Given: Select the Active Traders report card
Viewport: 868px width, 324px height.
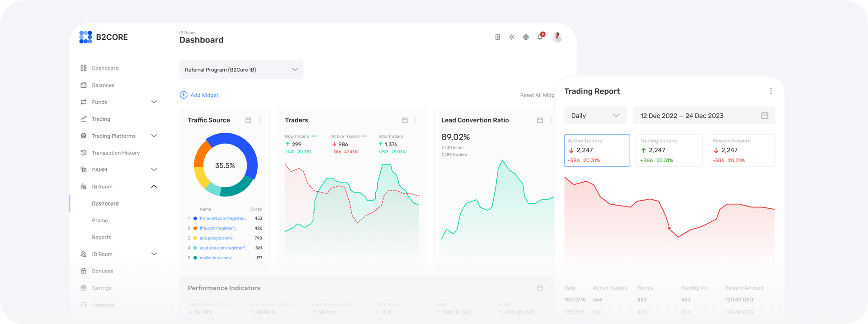Looking at the screenshot, I should coord(597,150).
